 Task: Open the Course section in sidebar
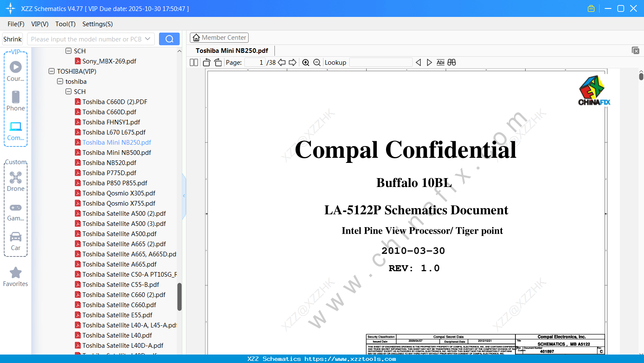point(16,71)
